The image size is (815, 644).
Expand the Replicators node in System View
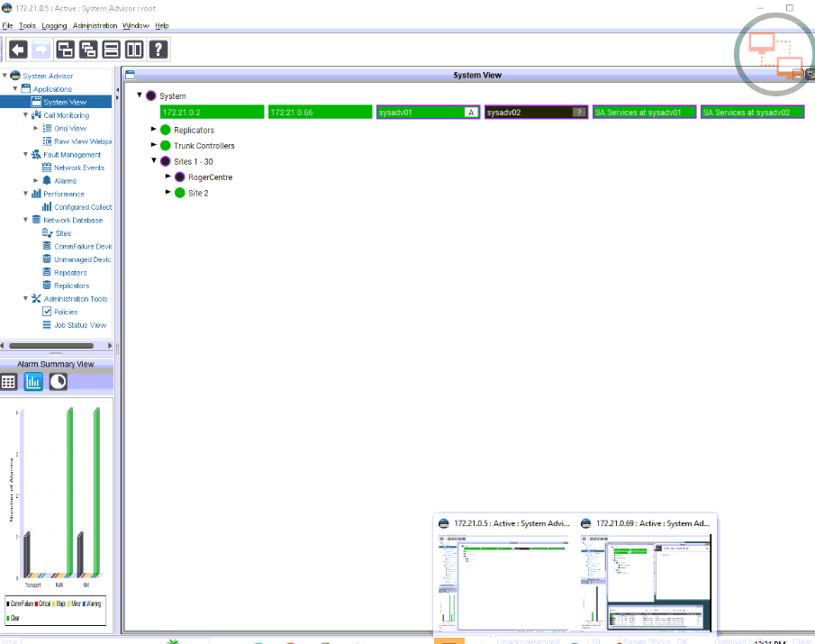[x=154, y=129]
